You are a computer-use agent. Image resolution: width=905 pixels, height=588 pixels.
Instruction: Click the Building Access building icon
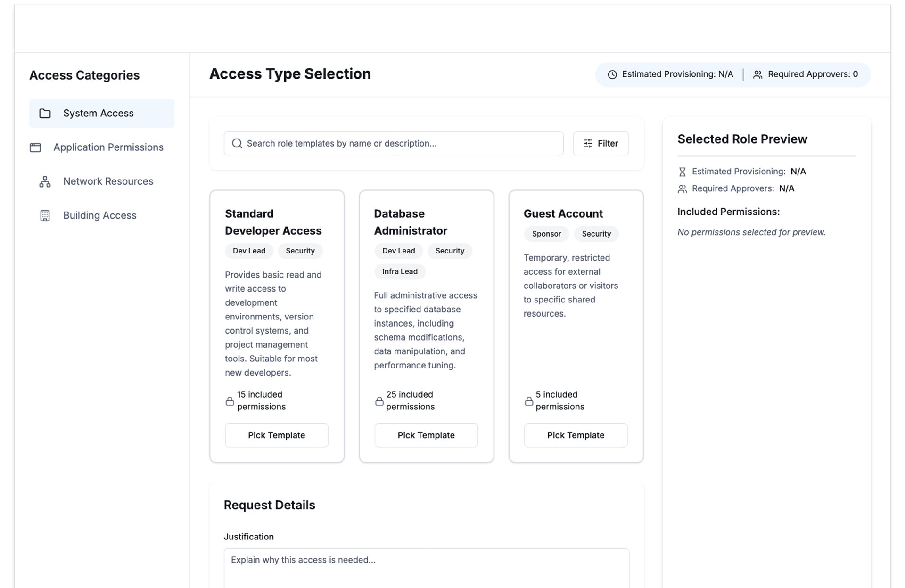point(45,216)
